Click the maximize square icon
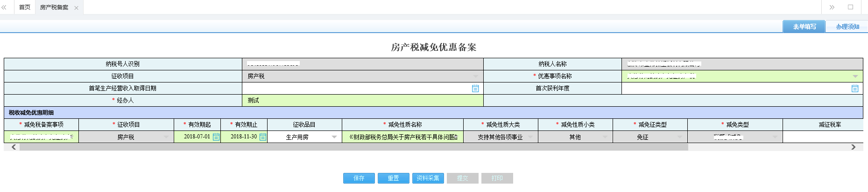The width and height of the screenshot is (868, 192). (x=850, y=7)
